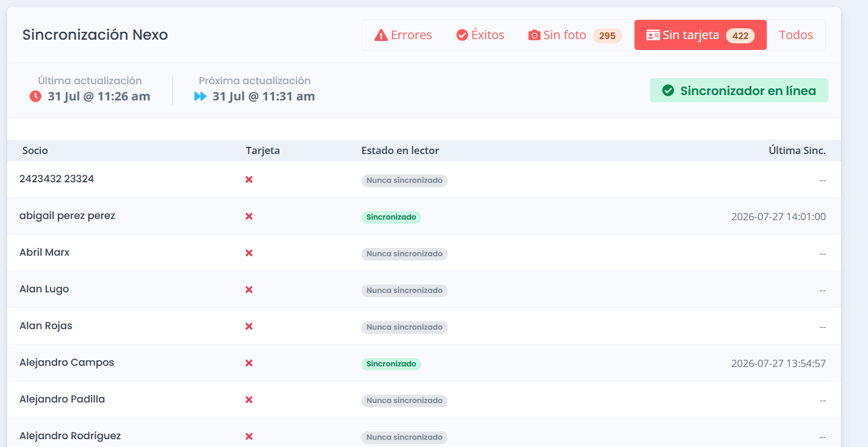Viewport: 868px width, 447px height.
Task: Select socio 2423432 23324
Action: tap(57, 179)
